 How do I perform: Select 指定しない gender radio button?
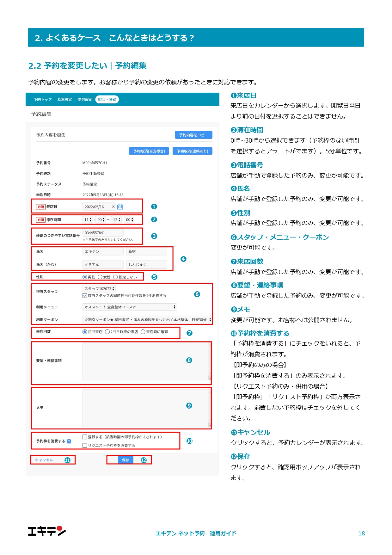click(x=115, y=277)
